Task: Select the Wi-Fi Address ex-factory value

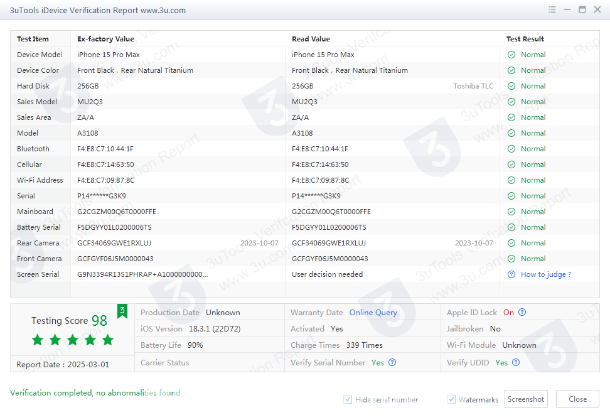Action: (x=106, y=180)
